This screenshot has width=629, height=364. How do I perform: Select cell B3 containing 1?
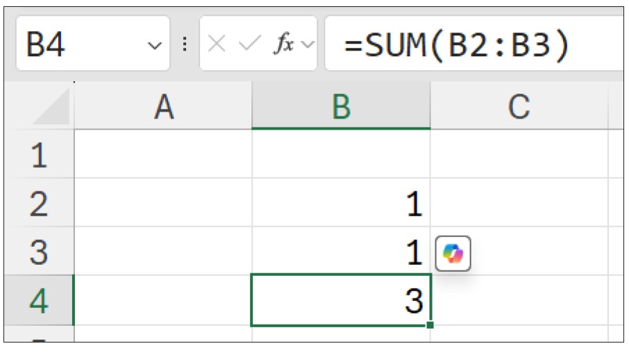(341, 253)
